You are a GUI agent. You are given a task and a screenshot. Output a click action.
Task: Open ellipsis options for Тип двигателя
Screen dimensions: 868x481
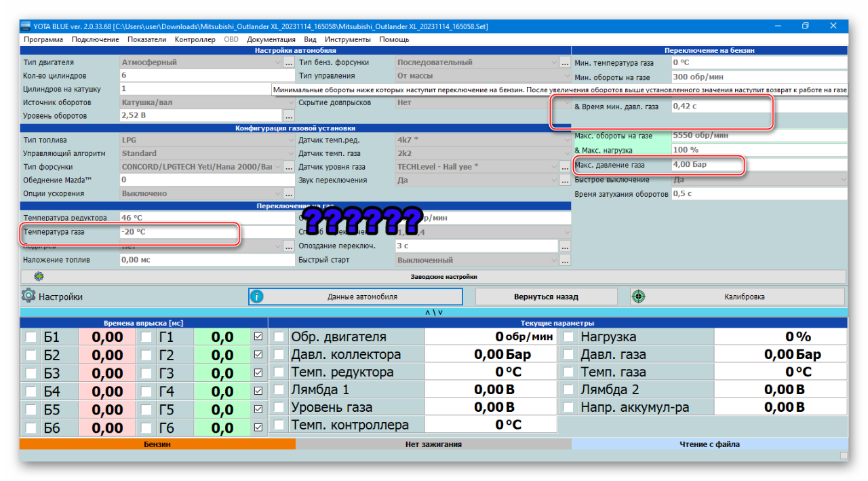[288, 62]
